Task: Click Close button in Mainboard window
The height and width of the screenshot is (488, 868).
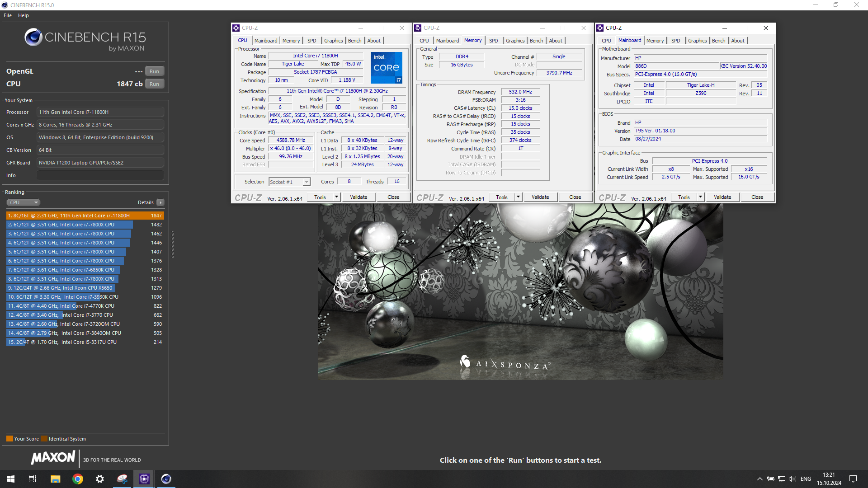Action: tap(757, 197)
